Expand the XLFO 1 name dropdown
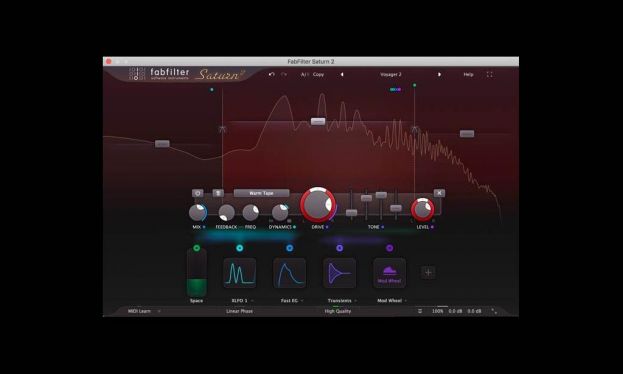Screen dimensions: 623x374 tap(252, 301)
